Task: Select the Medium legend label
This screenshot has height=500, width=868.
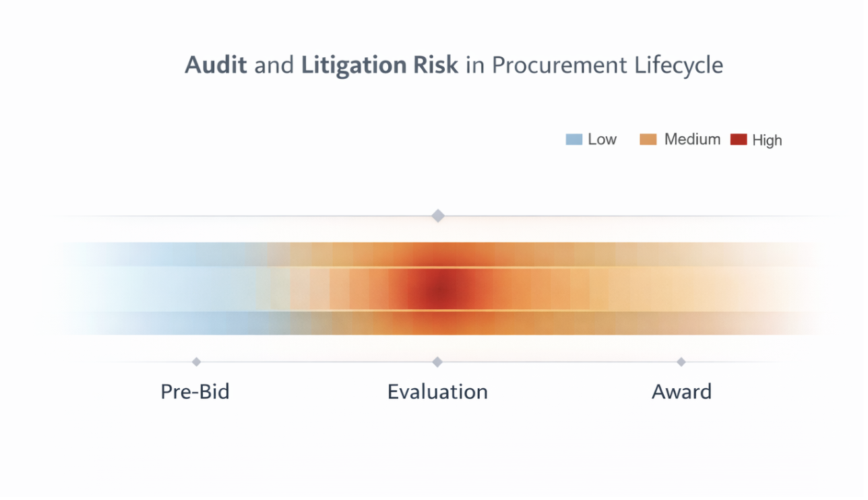Action: (692, 139)
